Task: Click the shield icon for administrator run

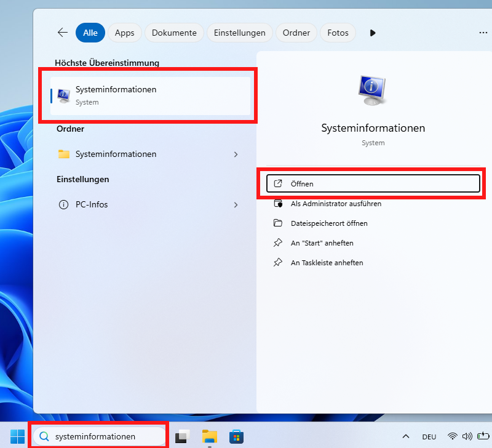Action: point(278,204)
